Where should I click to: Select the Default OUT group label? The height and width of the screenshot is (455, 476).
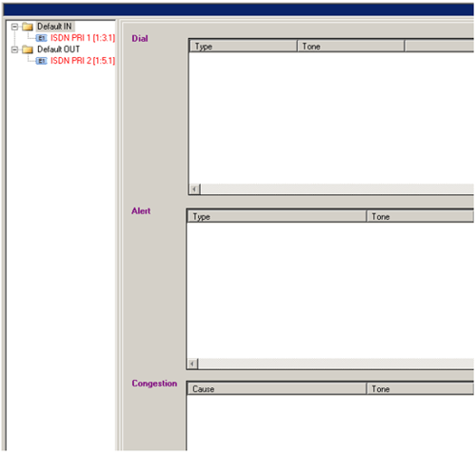pyautogui.click(x=58, y=49)
